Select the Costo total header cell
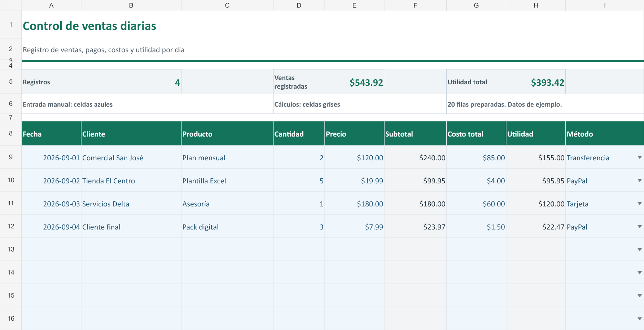Viewport: 644px width, 330px height. (476, 134)
